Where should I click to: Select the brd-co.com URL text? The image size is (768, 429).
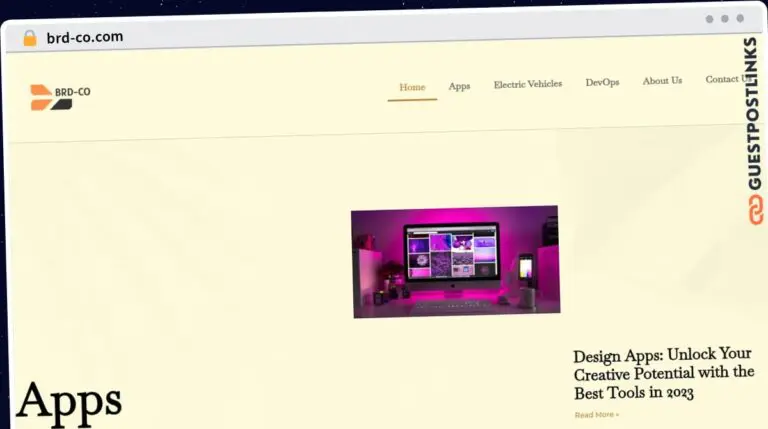85,38
